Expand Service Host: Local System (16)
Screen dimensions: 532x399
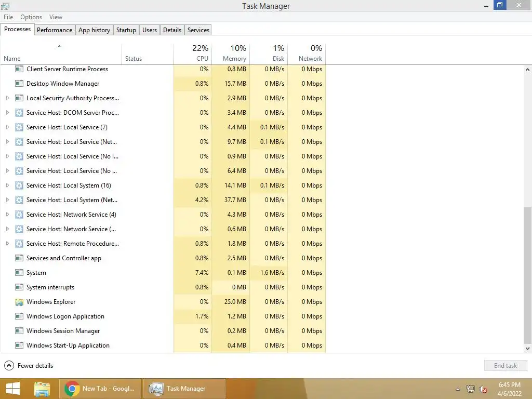coord(7,185)
